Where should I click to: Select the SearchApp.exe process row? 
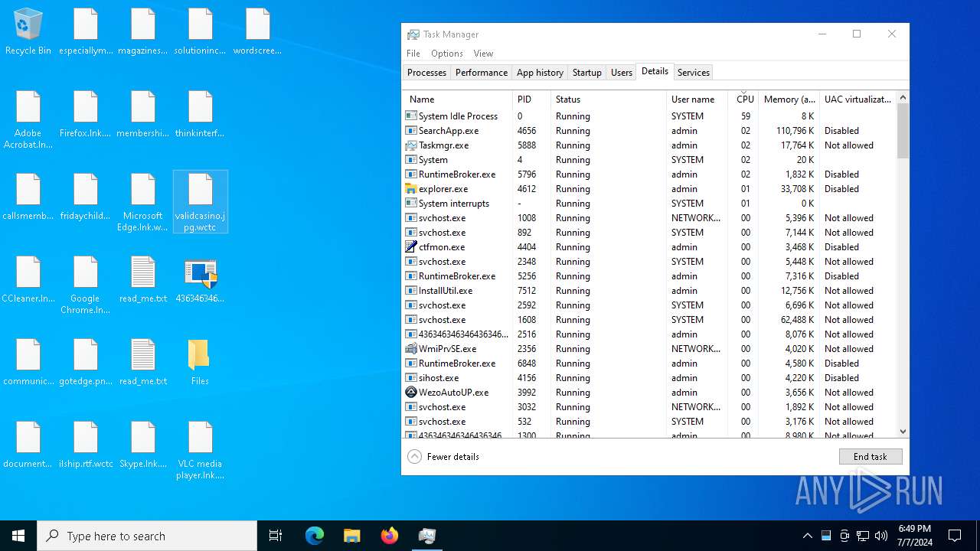(649, 131)
